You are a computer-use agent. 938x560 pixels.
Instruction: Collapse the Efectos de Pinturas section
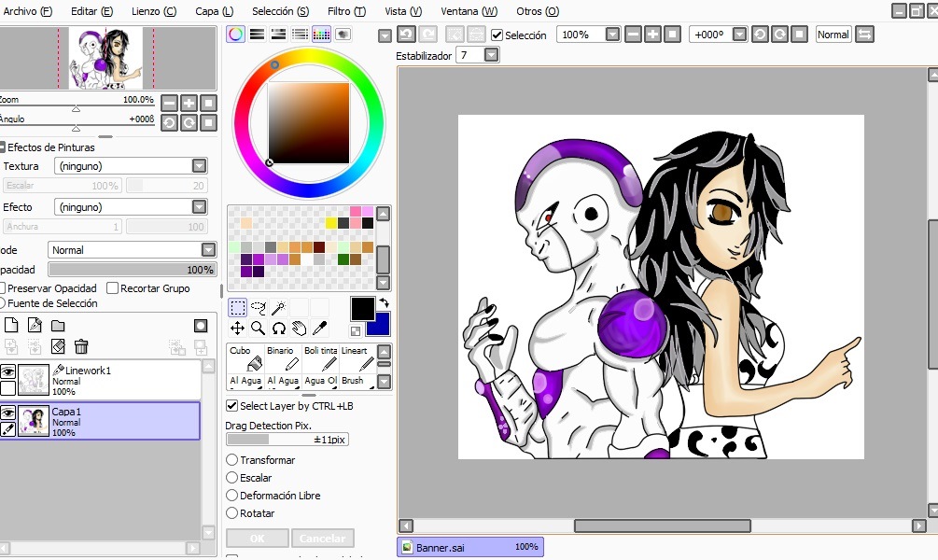3,147
